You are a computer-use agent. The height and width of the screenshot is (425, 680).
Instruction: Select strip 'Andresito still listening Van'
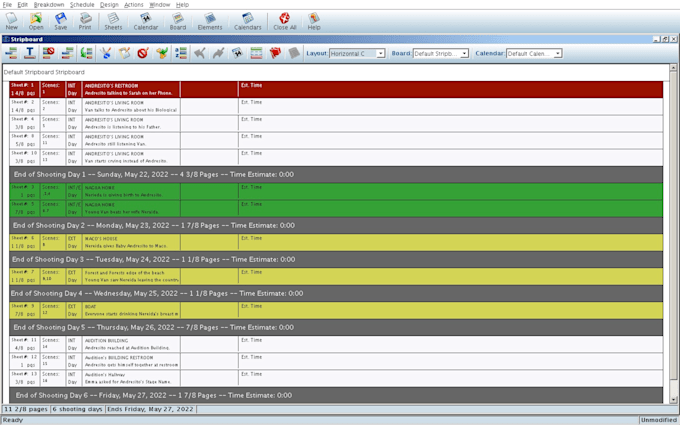[336, 140]
